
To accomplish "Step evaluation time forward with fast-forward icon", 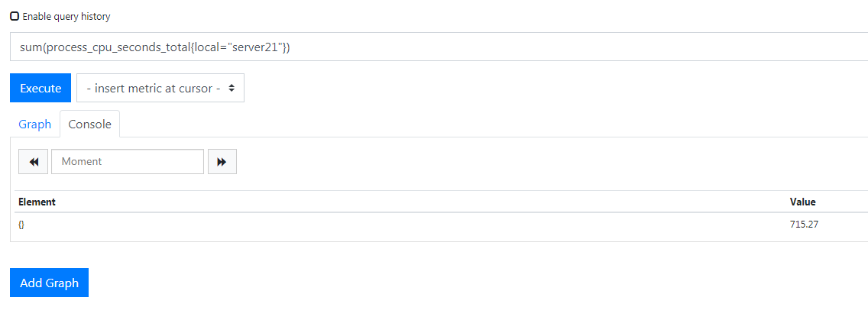I will click(222, 162).
